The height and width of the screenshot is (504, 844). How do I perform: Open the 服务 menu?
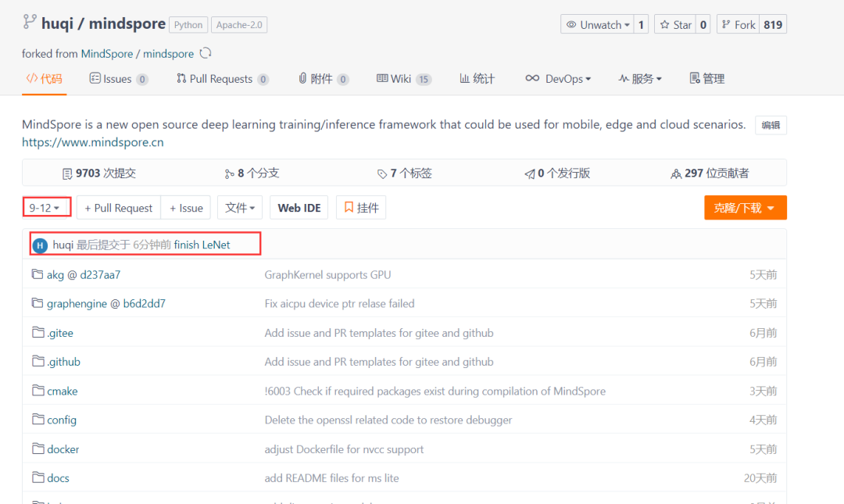[640, 79]
